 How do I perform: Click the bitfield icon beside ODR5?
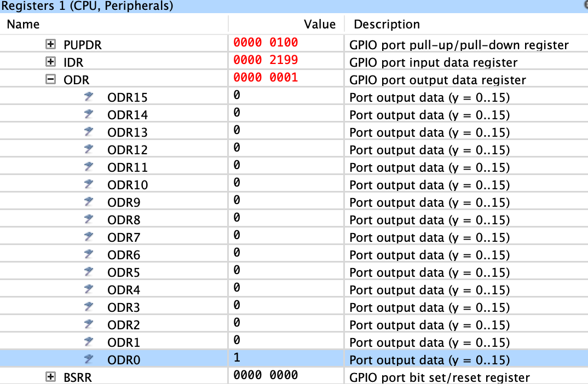[89, 271]
